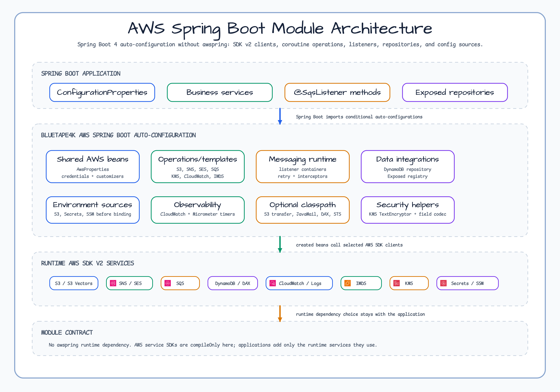Click the BLUETAPE4K AWS SPRING BOOT AUTO-CONFIGURATION heading
This screenshot has width=560, height=392.
(118, 135)
